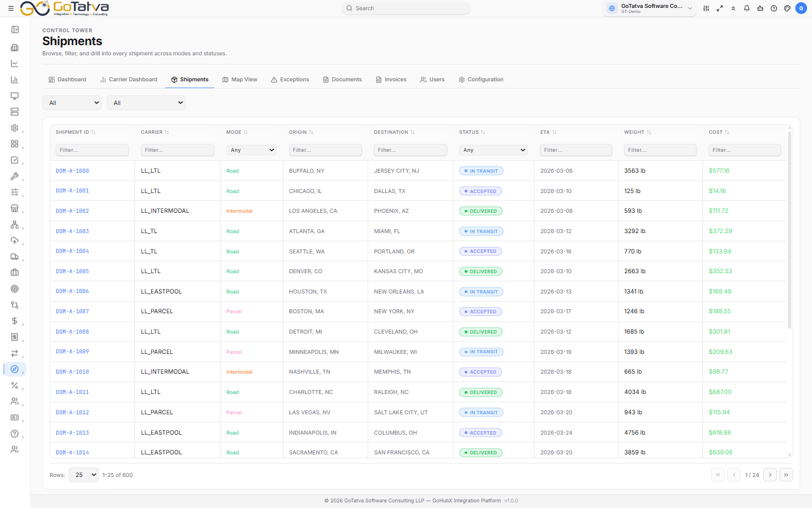The width and height of the screenshot is (812, 508).
Task: Sort by the Shipment ID column
Action: click(x=76, y=132)
